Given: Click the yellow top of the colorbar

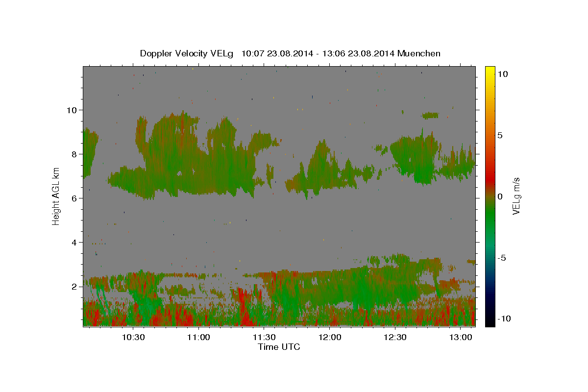Looking at the screenshot, I should (x=490, y=71).
